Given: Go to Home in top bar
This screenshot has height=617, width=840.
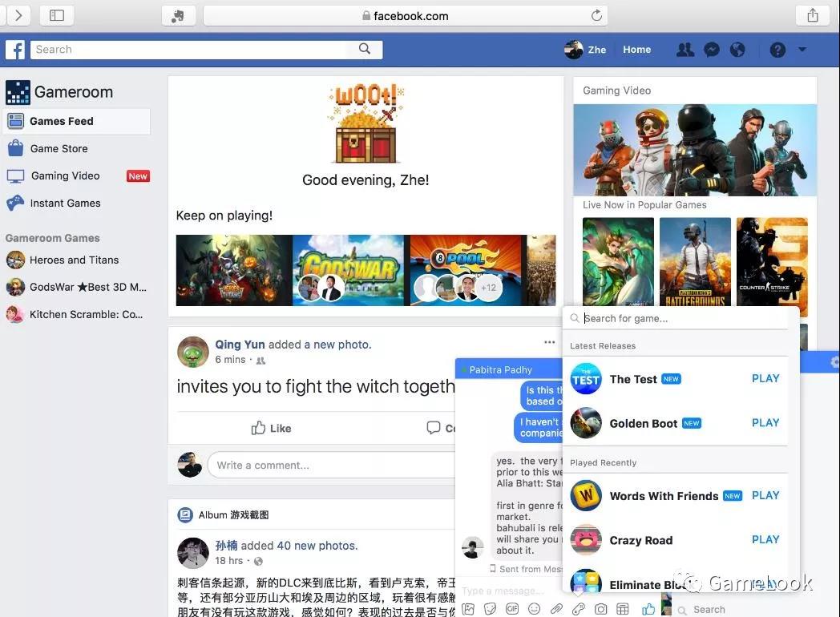Looking at the screenshot, I should click(x=636, y=50).
